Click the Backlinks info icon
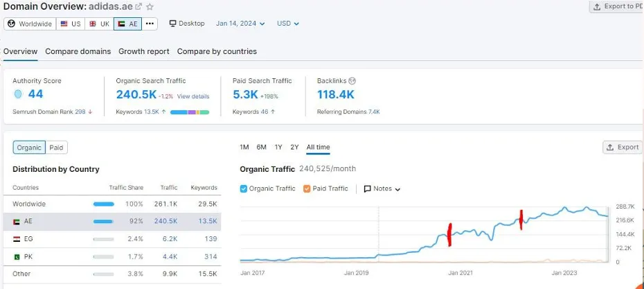This screenshot has height=289, width=644. click(x=352, y=81)
